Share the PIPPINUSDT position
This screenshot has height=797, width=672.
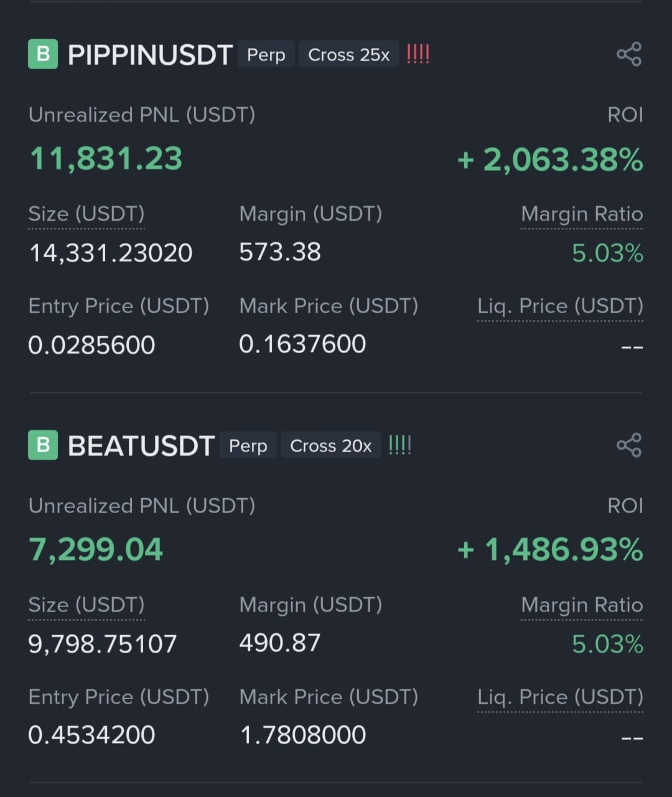629,54
